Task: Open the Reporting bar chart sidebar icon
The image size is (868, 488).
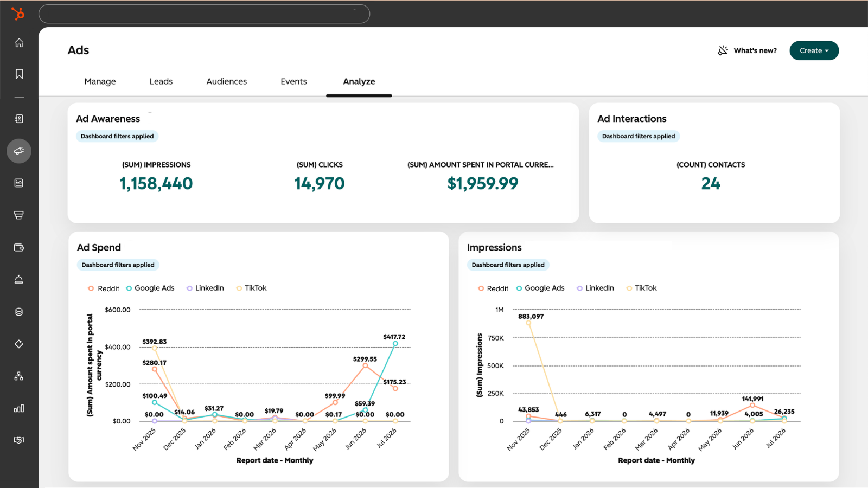Action: click(x=19, y=408)
